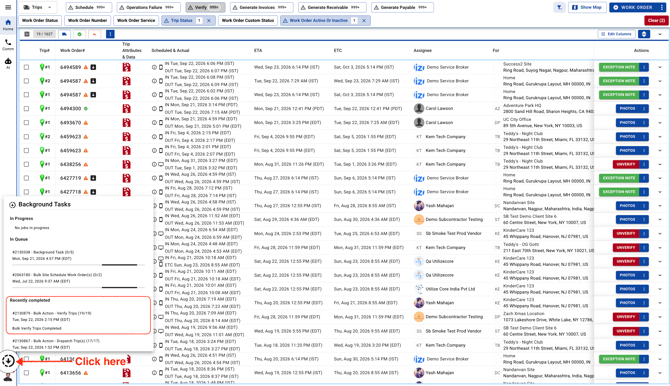This screenshot has height=386, width=670.
Task: Click the WORK ORDER create button
Action: point(633,7)
